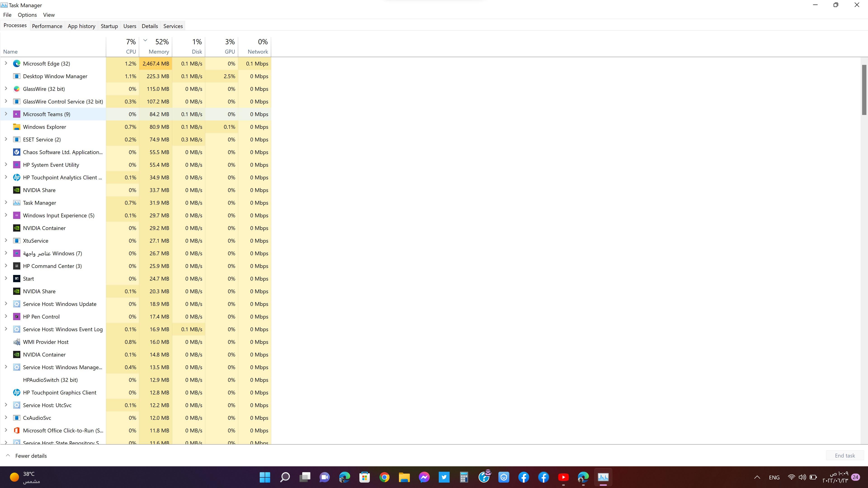Open the File menu
Screen dimensions: 868x488
pyautogui.click(x=7, y=15)
